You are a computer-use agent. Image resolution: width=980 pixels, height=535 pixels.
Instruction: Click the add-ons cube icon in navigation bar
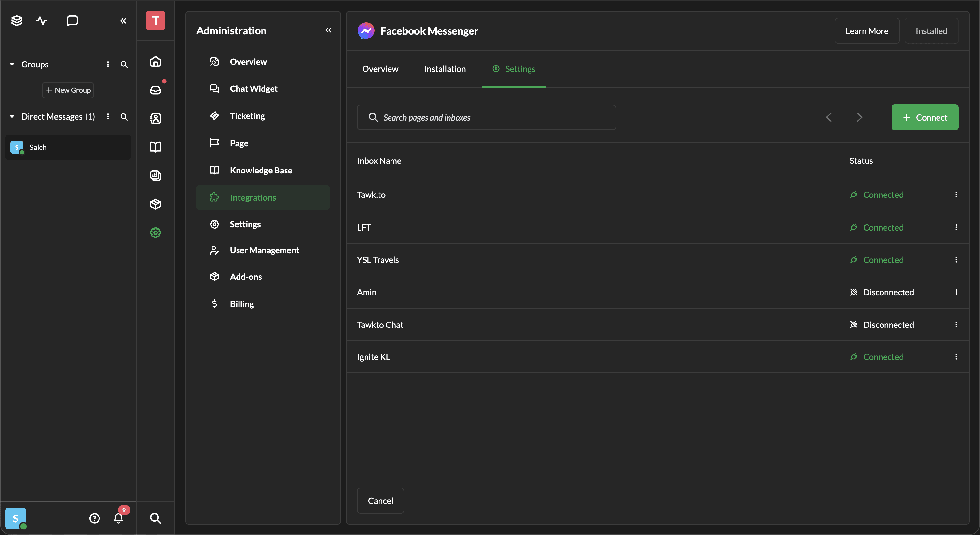tap(155, 204)
